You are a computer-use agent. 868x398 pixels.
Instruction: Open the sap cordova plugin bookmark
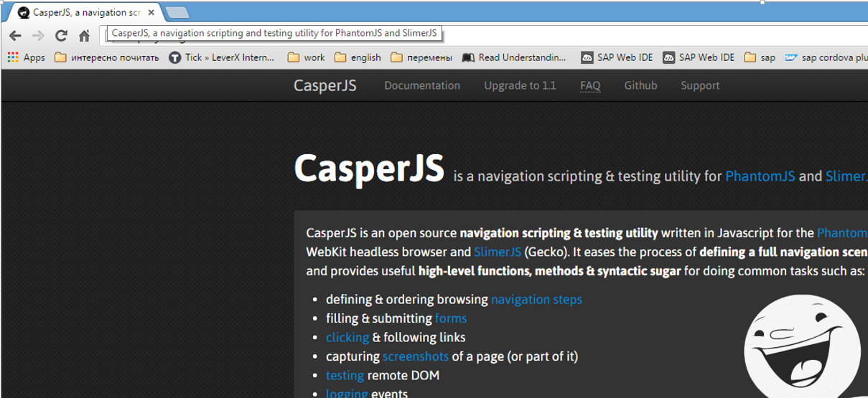826,57
